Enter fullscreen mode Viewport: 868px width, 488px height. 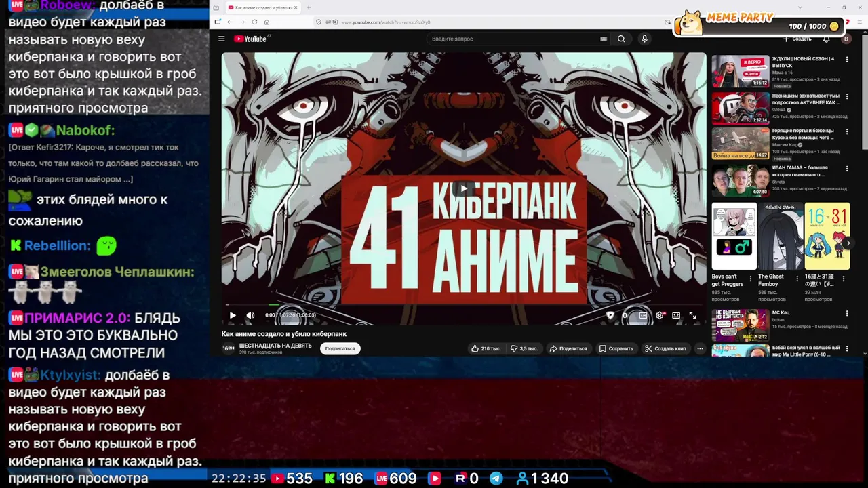(692, 315)
